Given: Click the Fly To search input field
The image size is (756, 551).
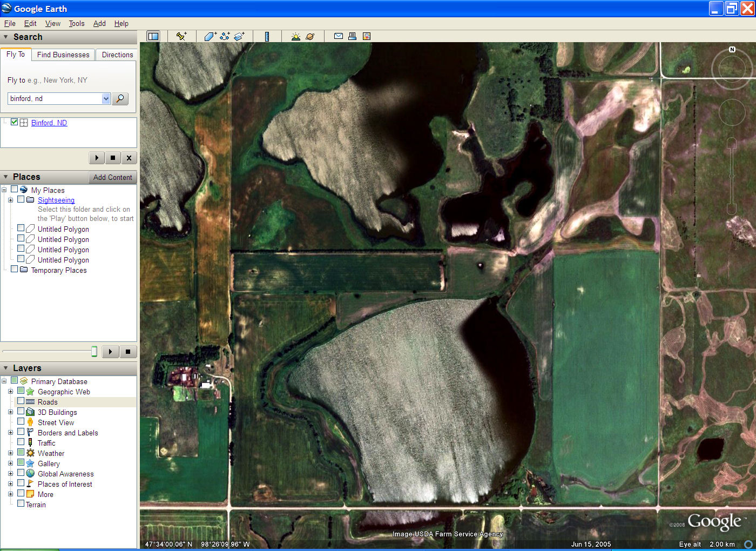Looking at the screenshot, I should point(55,98).
